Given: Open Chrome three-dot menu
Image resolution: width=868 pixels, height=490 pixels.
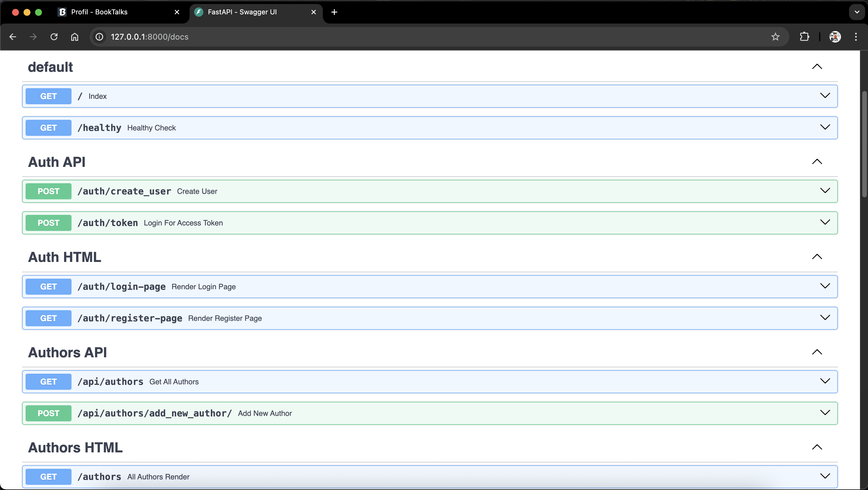Looking at the screenshot, I should coord(856,37).
